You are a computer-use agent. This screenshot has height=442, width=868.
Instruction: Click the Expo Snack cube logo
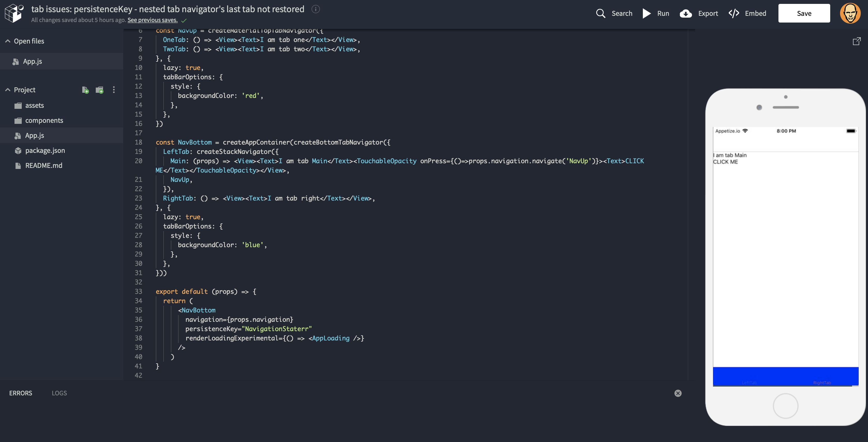coord(14,13)
